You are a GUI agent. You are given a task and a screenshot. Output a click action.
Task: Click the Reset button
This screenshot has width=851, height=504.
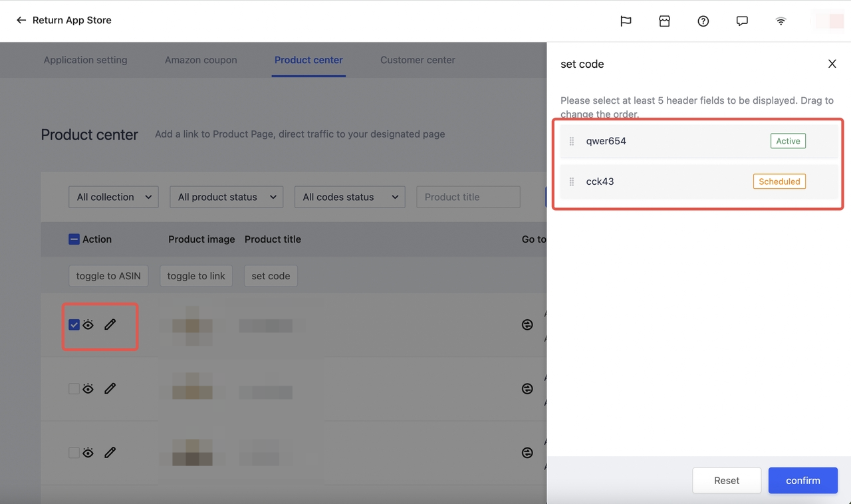pyautogui.click(x=727, y=480)
